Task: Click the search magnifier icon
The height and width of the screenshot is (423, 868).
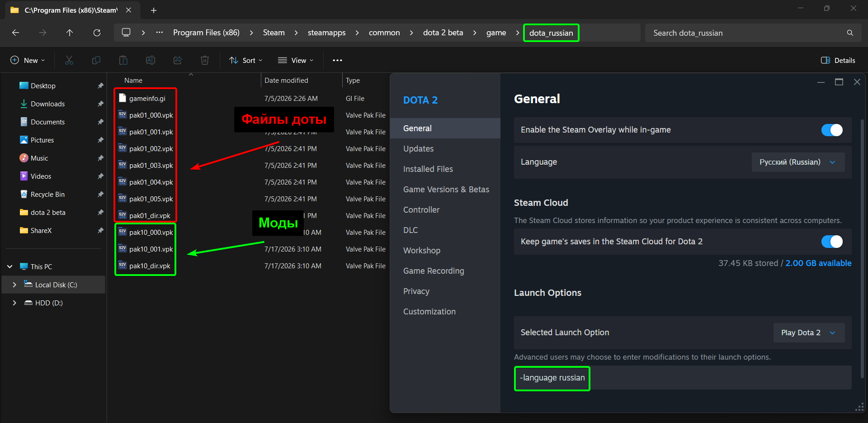Action: click(x=850, y=33)
